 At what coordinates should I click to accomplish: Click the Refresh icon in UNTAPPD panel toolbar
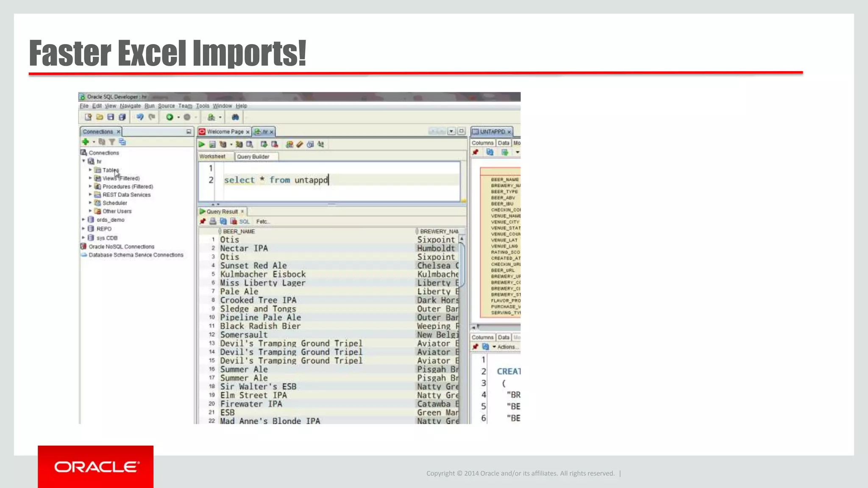tap(490, 152)
